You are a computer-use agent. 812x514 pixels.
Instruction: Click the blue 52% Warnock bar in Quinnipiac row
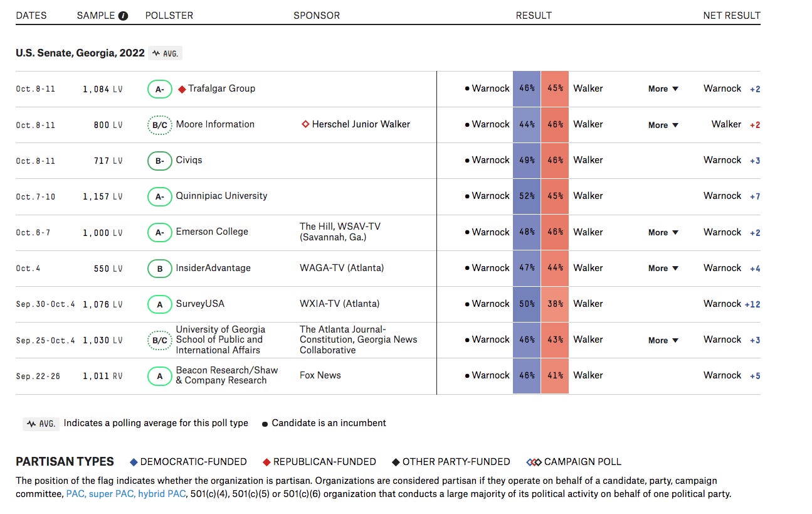point(527,196)
